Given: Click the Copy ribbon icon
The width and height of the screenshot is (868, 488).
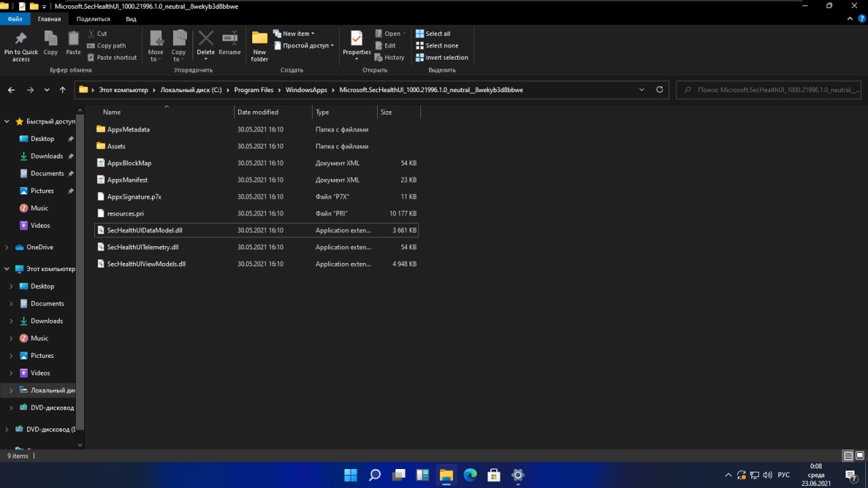Looking at the screenshot, I should pos(51,43).
